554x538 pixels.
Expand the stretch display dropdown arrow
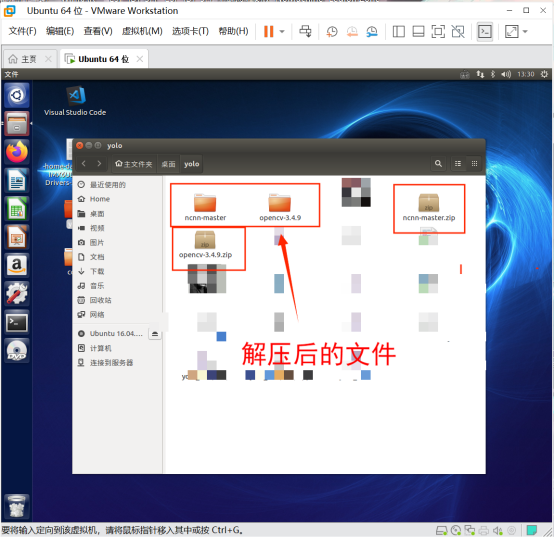click(x=525, y=31)
